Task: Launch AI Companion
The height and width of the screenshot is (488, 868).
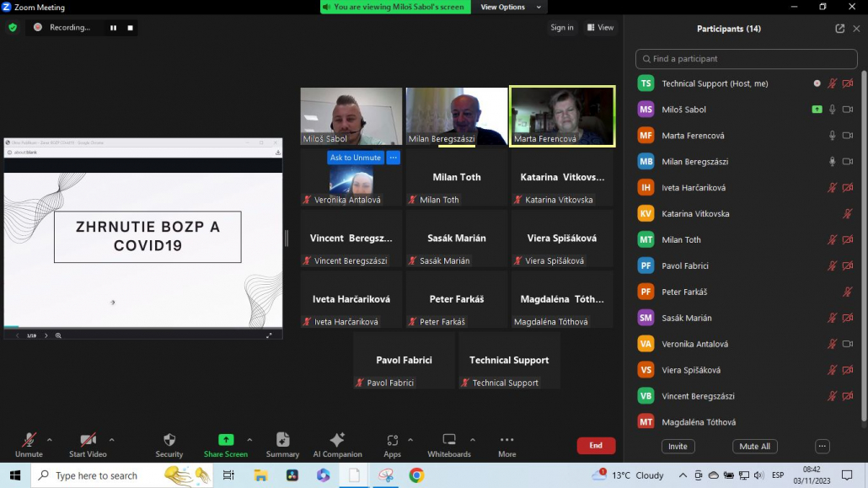Action: click(x=337, y=440)
